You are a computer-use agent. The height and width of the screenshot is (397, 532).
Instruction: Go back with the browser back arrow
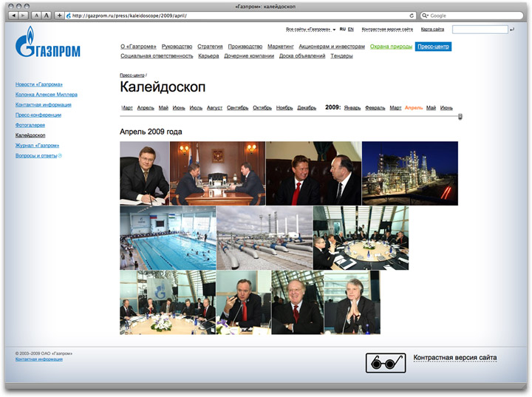point(17,15)
